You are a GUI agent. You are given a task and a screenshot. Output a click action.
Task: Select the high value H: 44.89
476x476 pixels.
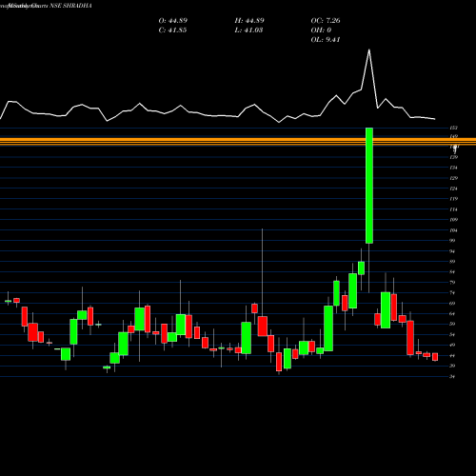[x=249, y=21]
